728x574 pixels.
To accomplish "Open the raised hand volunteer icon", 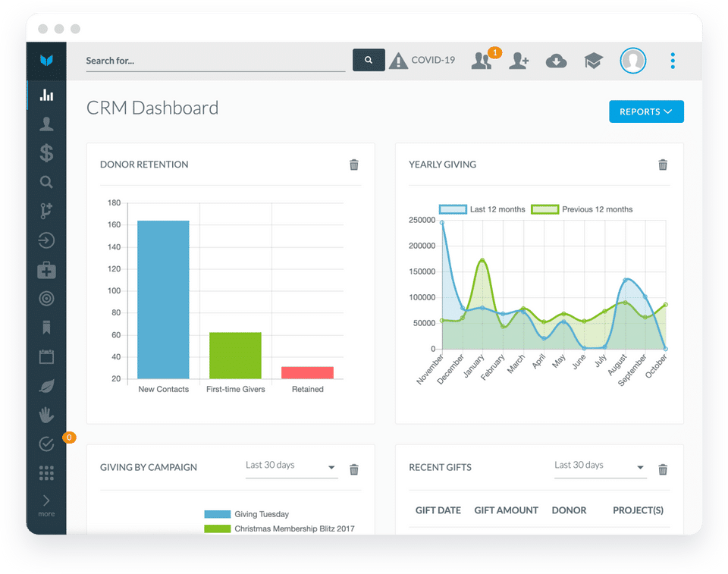I will coord(46,415).
